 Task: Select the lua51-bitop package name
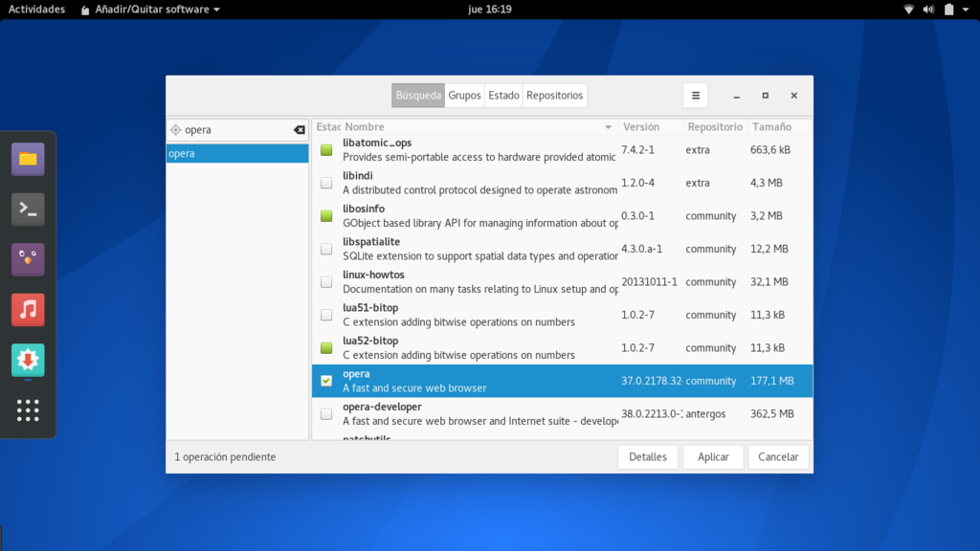370,308
